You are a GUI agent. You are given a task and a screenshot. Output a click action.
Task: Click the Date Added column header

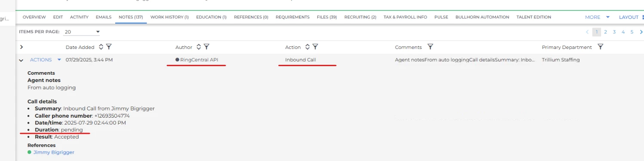tap(80, 47)
